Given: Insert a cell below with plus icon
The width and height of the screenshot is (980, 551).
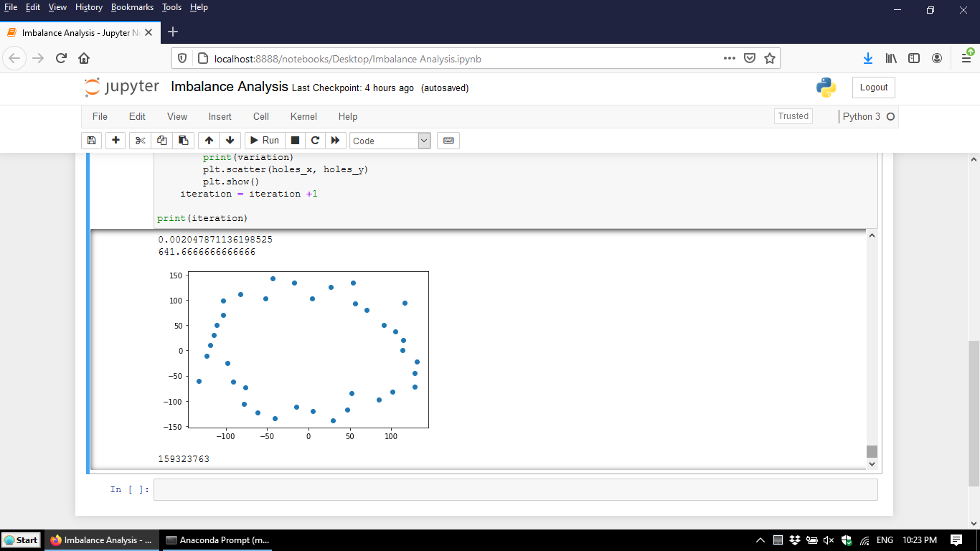Looking at the screenshot, I should pos(116,141).
